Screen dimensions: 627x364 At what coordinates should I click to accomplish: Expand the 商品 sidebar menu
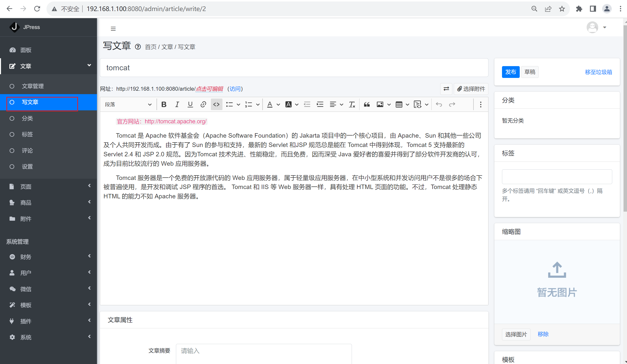point(48,203)
